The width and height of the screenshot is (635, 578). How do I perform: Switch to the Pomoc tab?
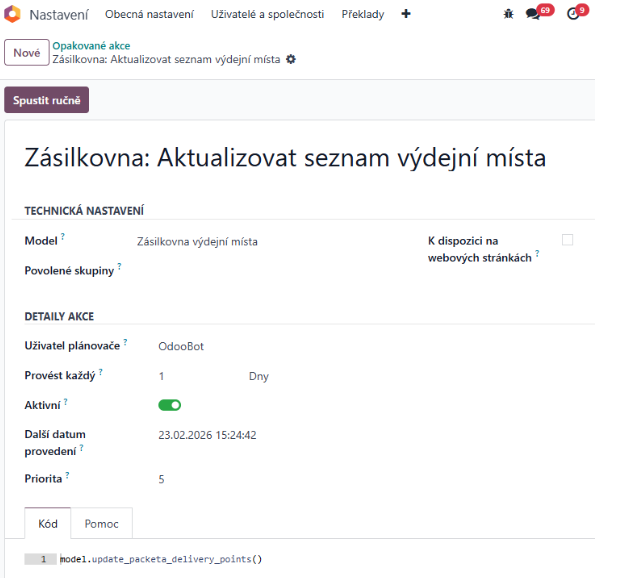pyautogui.click(x=101, y=524)
